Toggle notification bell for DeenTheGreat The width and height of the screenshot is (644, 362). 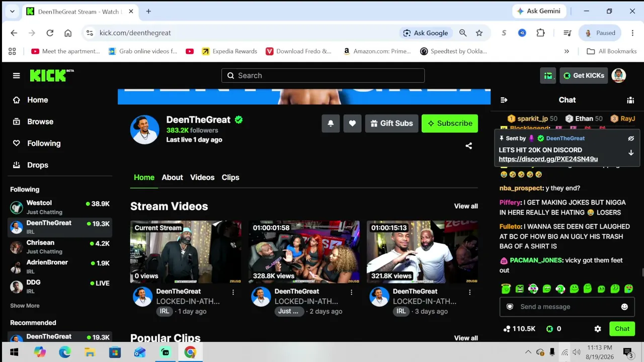[x=331, y=123]
